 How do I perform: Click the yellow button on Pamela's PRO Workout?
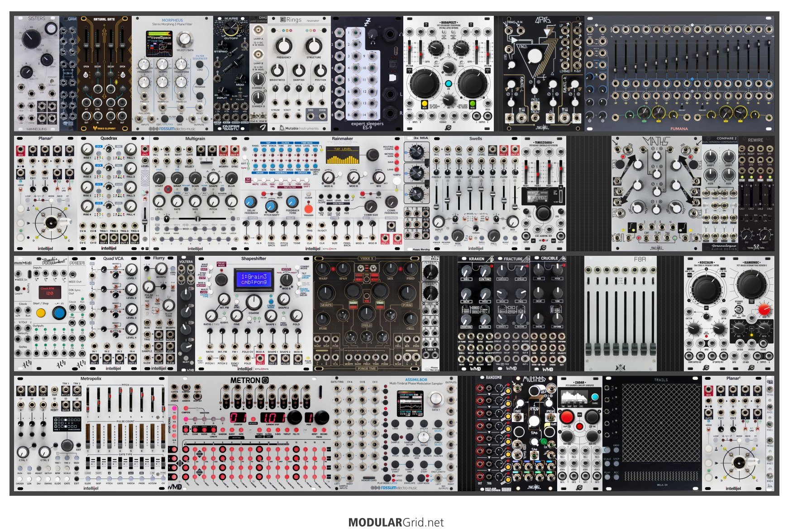coord(41,313)
